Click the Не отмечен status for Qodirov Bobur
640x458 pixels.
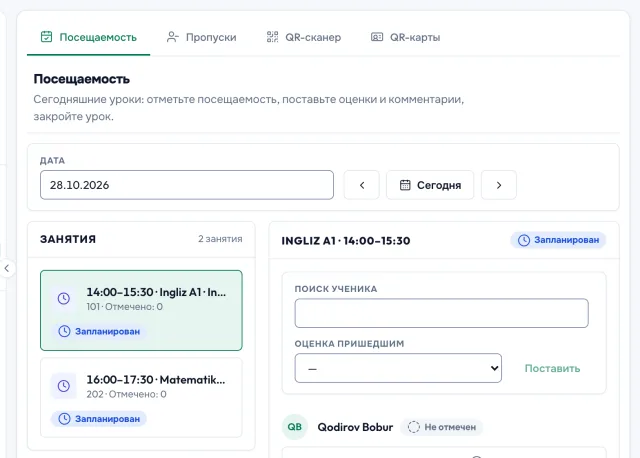point(442,427)
